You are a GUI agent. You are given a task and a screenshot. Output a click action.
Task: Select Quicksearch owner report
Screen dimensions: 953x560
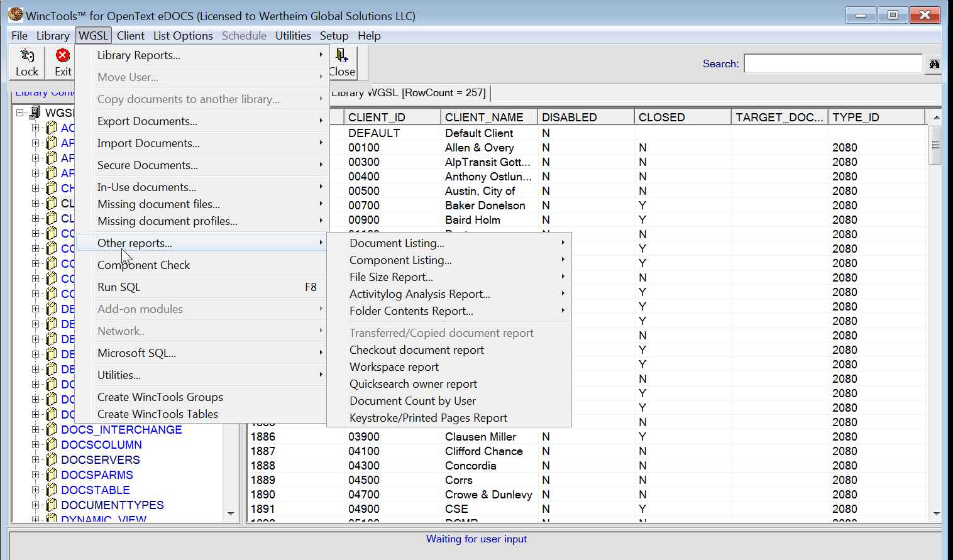[449, 384]
